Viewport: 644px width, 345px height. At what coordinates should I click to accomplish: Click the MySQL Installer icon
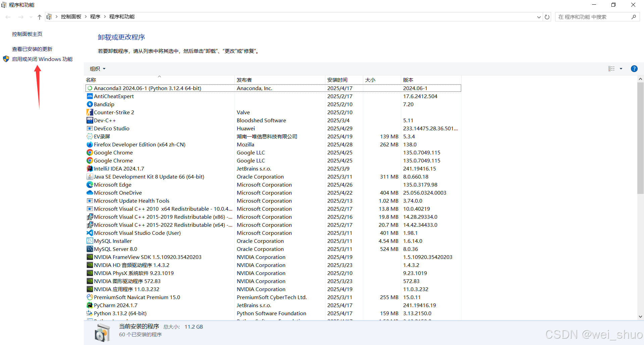coord(90,241)
